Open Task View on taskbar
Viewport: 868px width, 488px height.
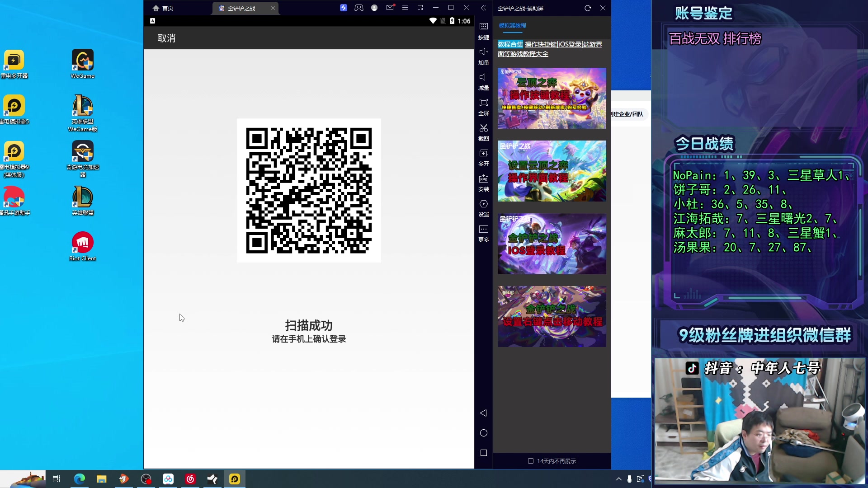point(57,479)
